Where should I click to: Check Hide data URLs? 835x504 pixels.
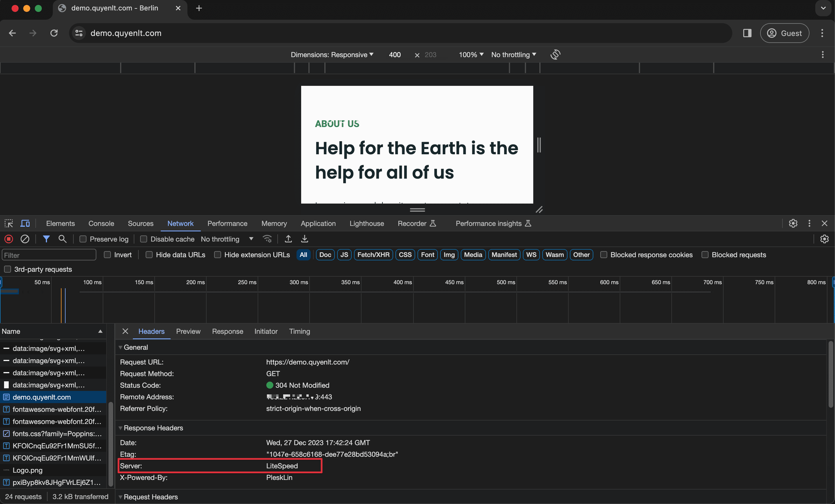(x=149, y=255)
